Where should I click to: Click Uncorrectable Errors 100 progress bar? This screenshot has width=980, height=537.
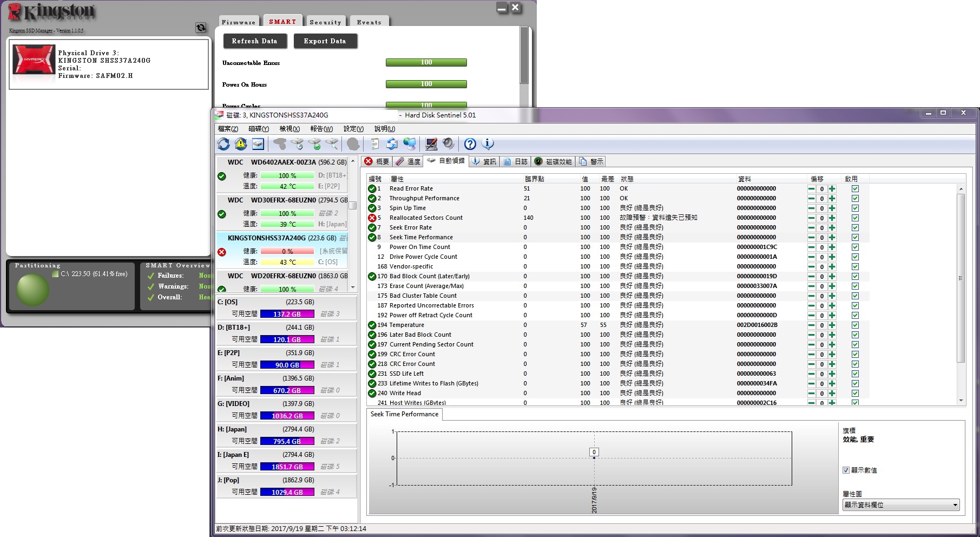coord(426,63)
